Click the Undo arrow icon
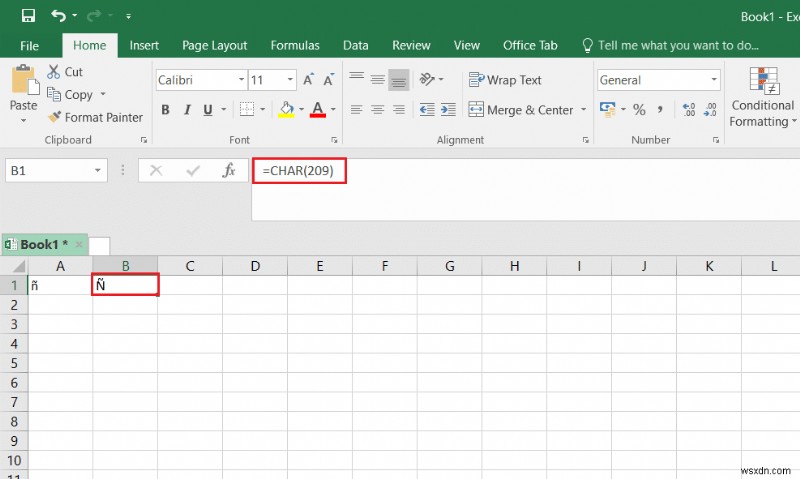Screen dimensions: 800x479 tap(58, 16)
